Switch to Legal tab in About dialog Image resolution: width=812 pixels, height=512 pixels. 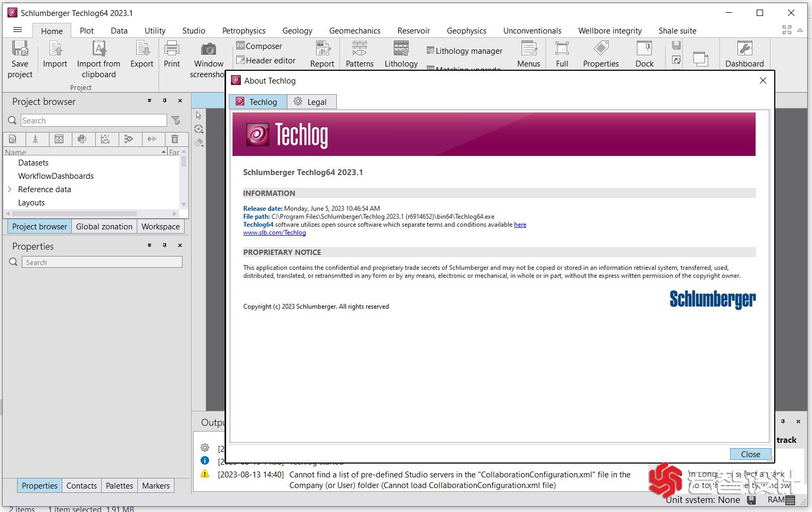tap(311, 102)
